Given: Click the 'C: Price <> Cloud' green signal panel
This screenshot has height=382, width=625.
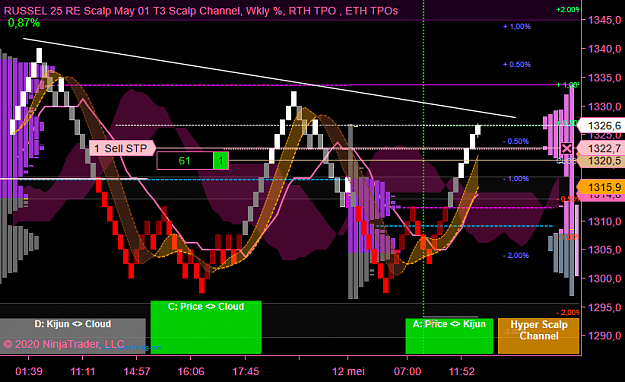Looking at the screenshot, I should click(206, 327).
